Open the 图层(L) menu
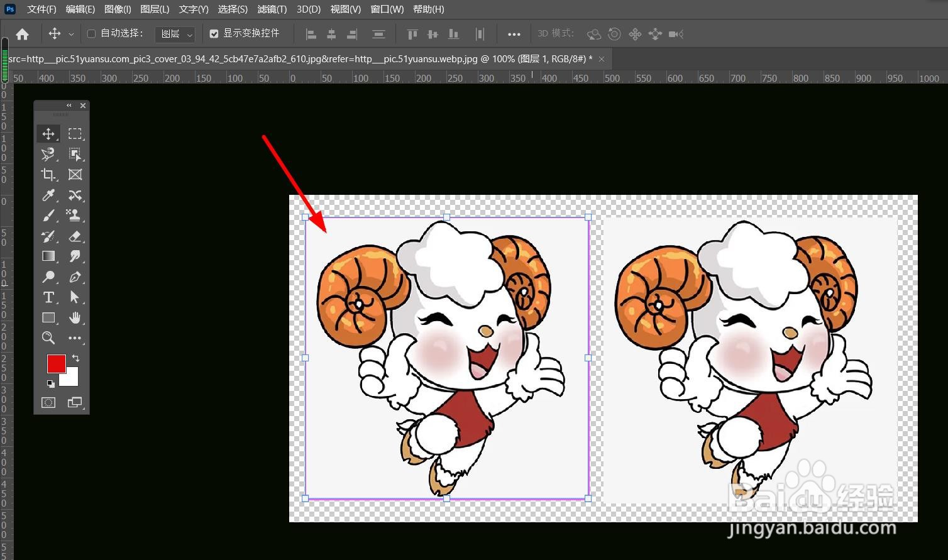Screen dimensions: 948x560 click(155, 9)
